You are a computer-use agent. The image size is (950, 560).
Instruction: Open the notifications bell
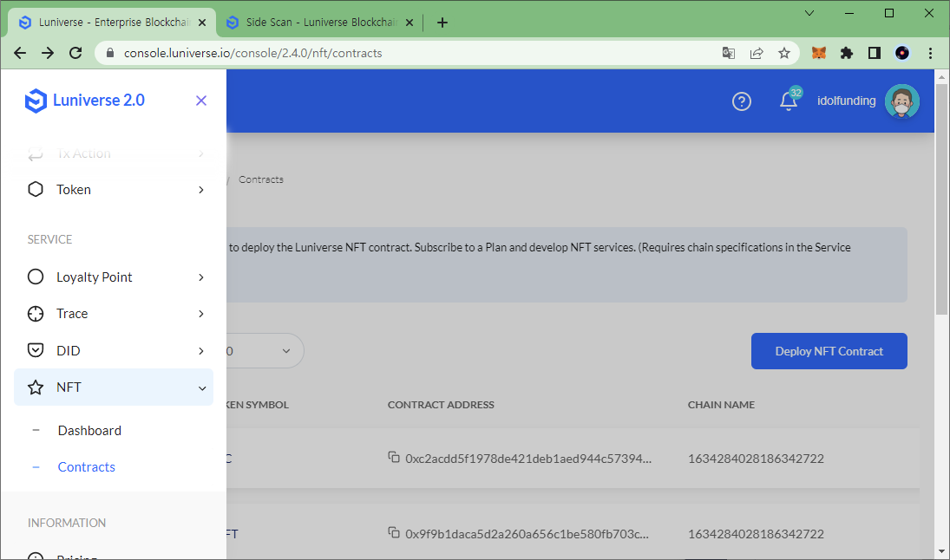pos(789,101)
